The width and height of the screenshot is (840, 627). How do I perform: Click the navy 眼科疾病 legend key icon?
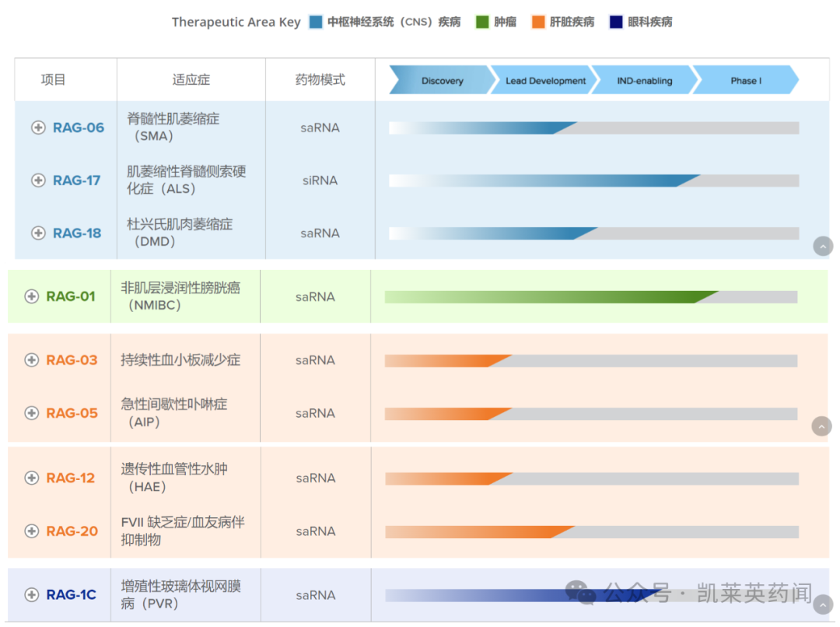(x=616, y=22)
